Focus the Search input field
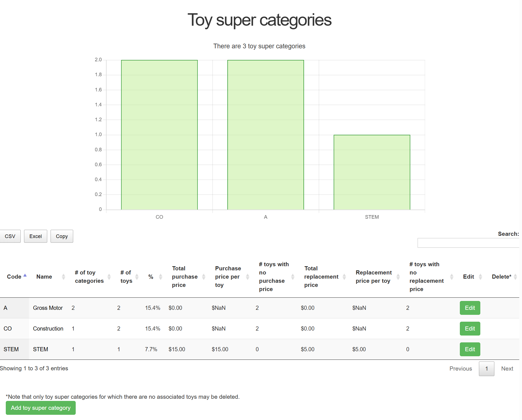This screenshot has height=420, width=522. point(468,243)
